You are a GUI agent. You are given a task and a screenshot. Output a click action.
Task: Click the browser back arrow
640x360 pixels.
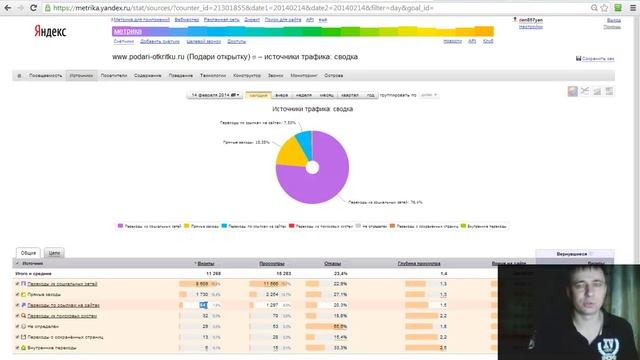point(8,8)
